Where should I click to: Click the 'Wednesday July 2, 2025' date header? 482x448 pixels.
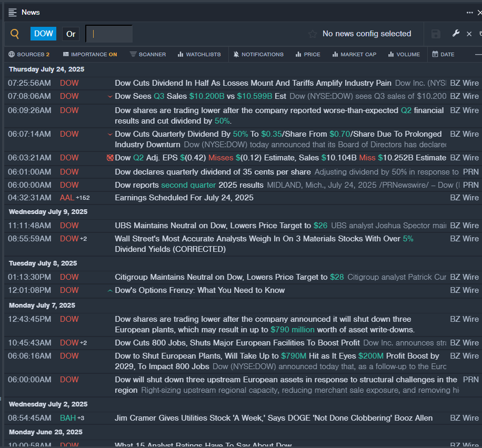(x=48, y=404)
